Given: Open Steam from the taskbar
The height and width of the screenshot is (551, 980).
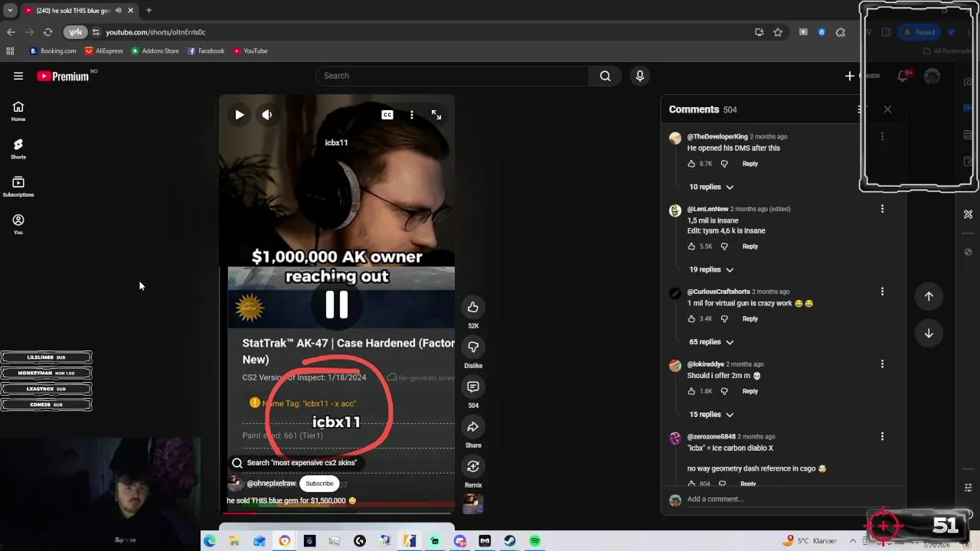Looking at the screenshot, I should tap(510, 541).
